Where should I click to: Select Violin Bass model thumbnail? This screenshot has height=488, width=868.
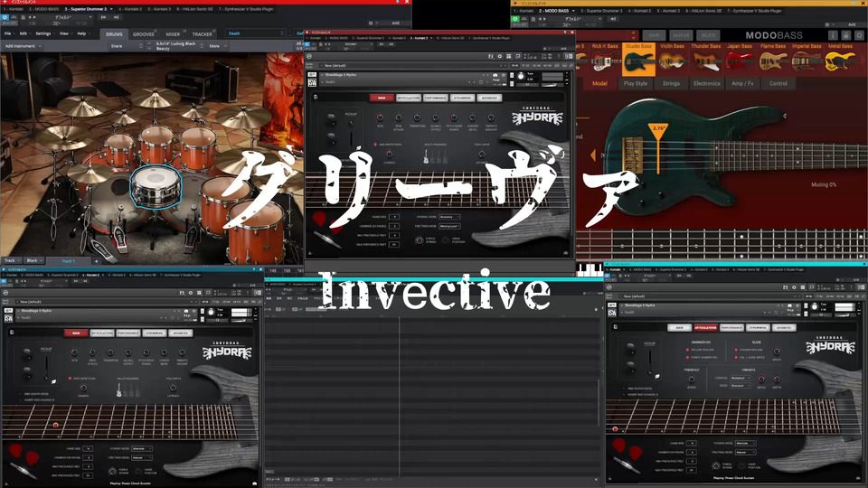point(672,59)
